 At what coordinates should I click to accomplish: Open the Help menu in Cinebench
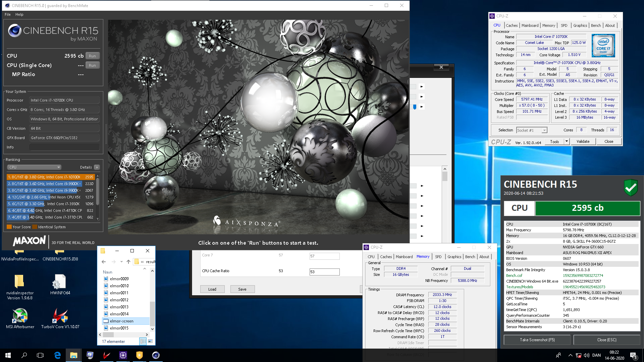[19, 14]
